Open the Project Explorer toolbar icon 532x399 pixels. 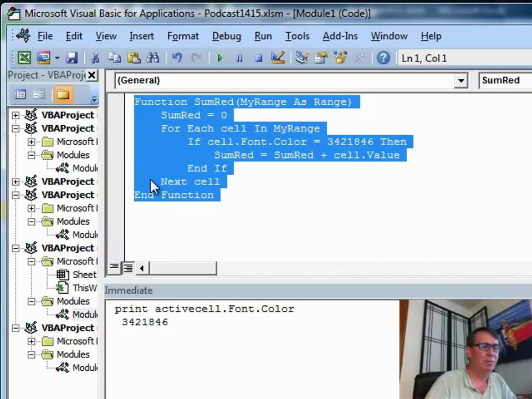tap(301, 58)
